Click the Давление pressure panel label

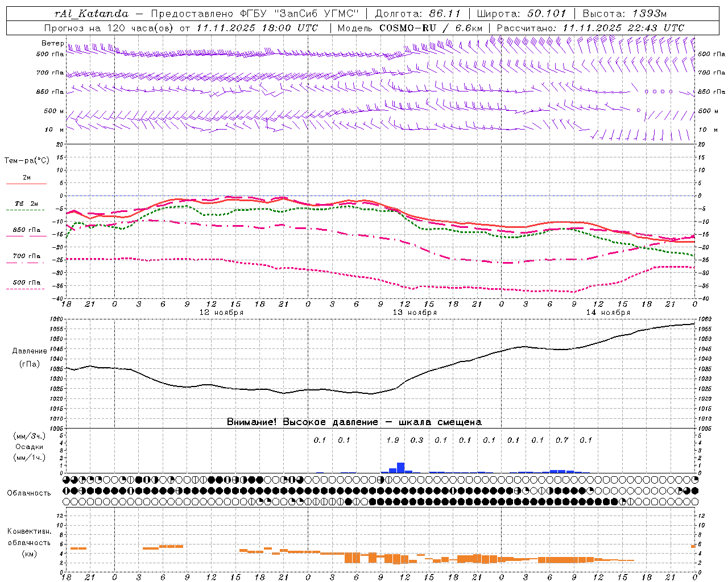[30, 351]
